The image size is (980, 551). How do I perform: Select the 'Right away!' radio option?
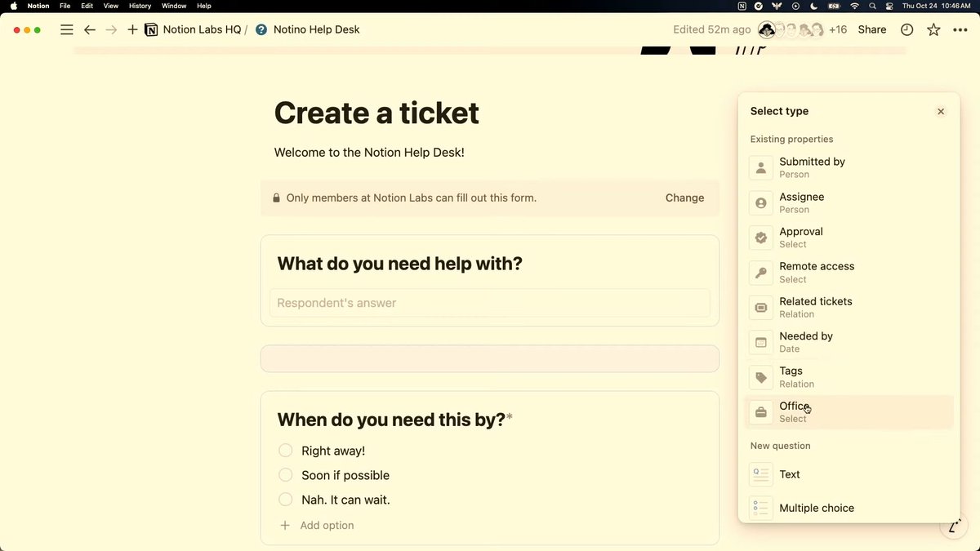(286, 451)
